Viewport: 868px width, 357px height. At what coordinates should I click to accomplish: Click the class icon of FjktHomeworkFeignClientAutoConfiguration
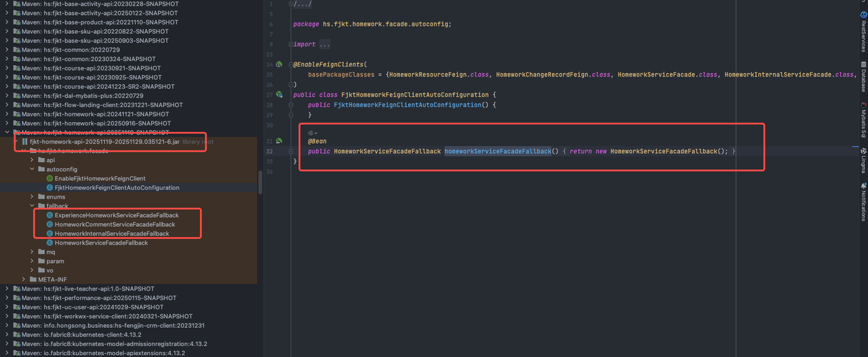50,188
